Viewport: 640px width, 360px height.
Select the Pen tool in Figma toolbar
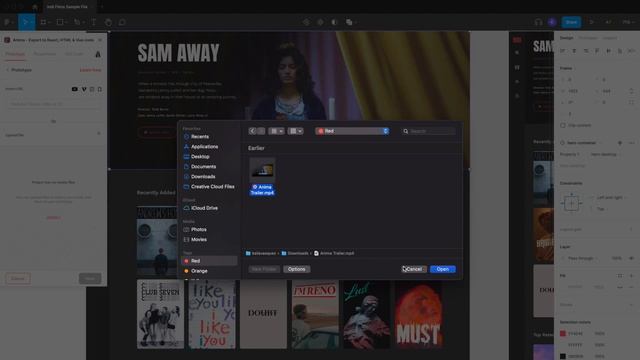click(x=77, y=22)
